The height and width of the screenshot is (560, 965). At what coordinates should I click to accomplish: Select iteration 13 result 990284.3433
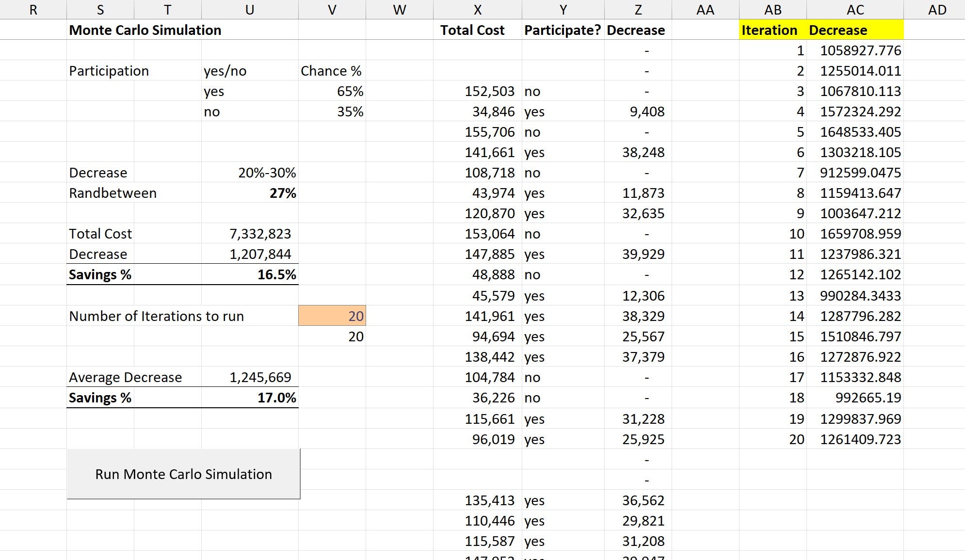[x=855, y=296]
